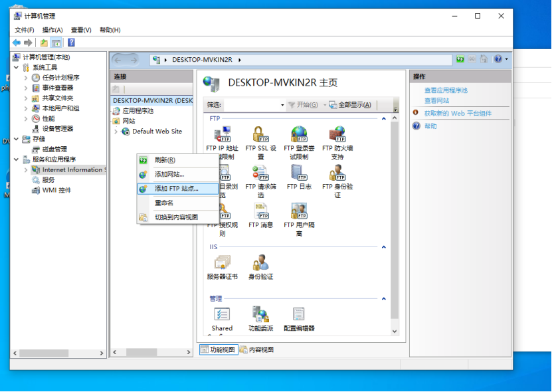Image resolution: width=552 pixels, height=392 pixels.
Task: Click IIS navigation back arrow button
Action: pos(118,60)
